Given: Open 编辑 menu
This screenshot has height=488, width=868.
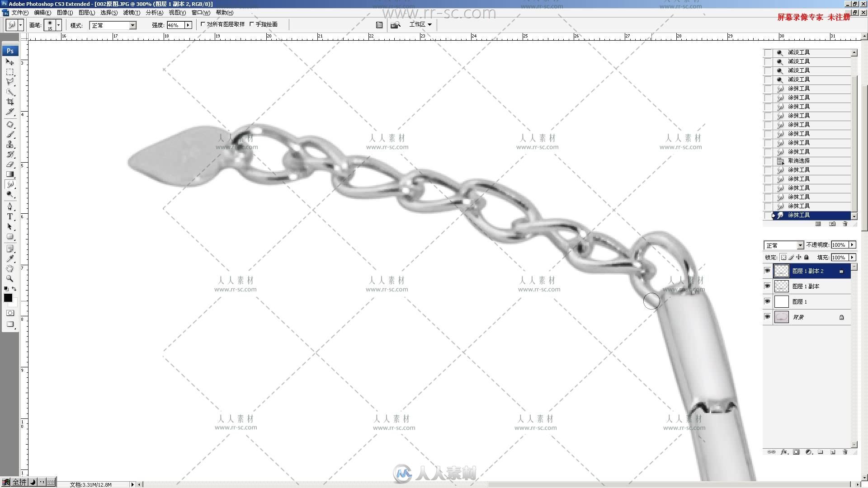Looking at the screenshot, I should 42,13.
